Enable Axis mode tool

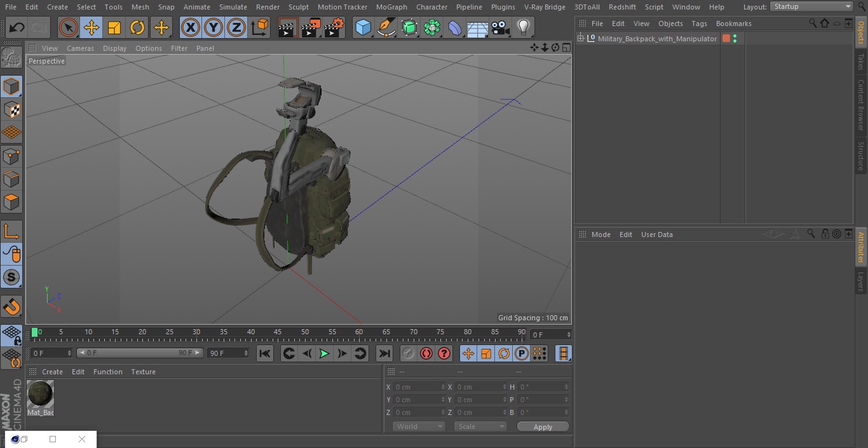pos(11,231)
